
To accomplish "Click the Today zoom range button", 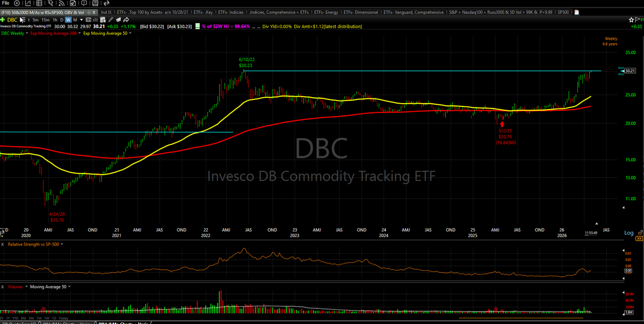I will click(64, 318).
